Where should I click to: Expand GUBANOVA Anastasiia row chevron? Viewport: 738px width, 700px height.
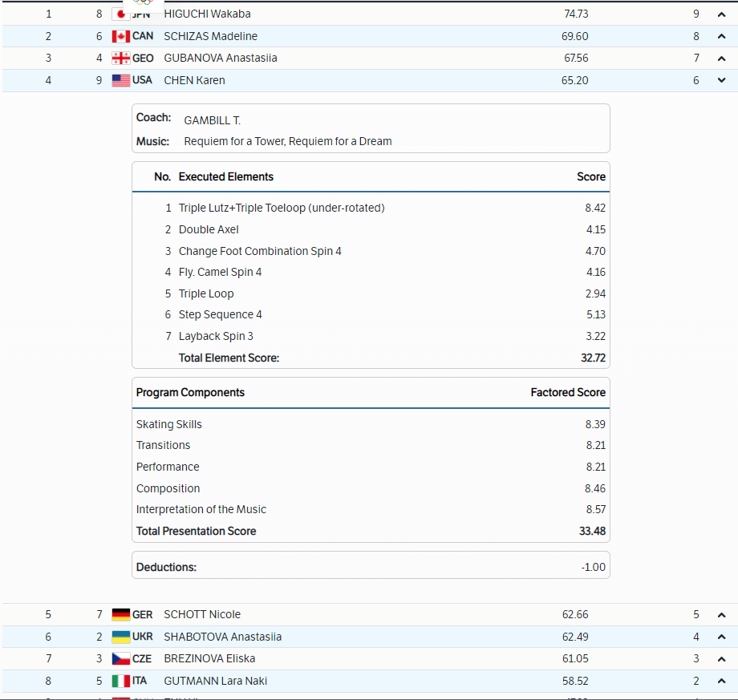point(721,58)
